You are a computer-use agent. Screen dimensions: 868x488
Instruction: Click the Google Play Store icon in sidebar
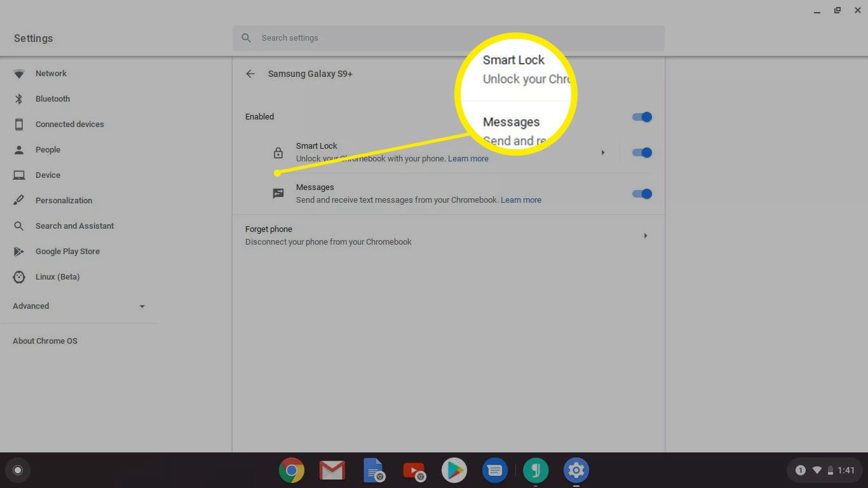click(19, 252)
